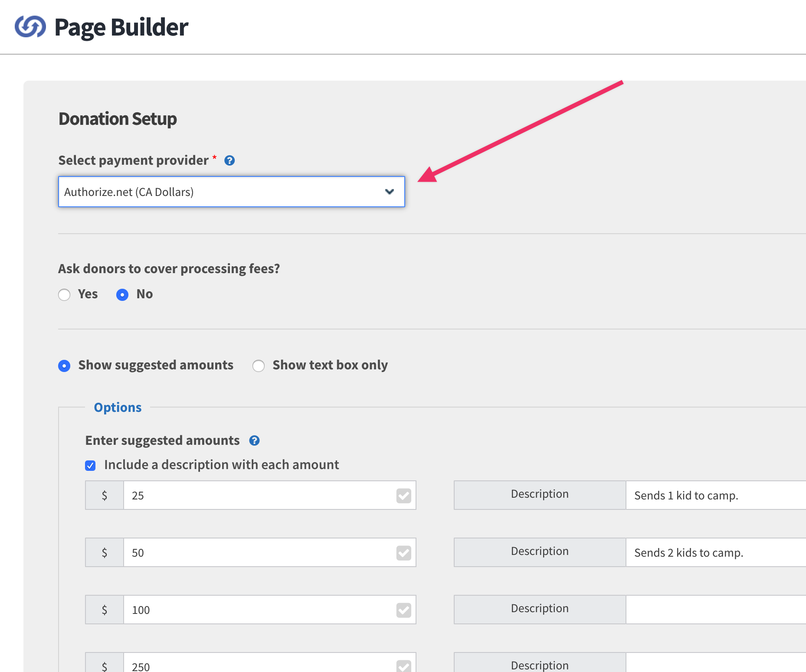Toggle the checkmark for the 250 amount
806x672 pixels.
coord(404,666)
